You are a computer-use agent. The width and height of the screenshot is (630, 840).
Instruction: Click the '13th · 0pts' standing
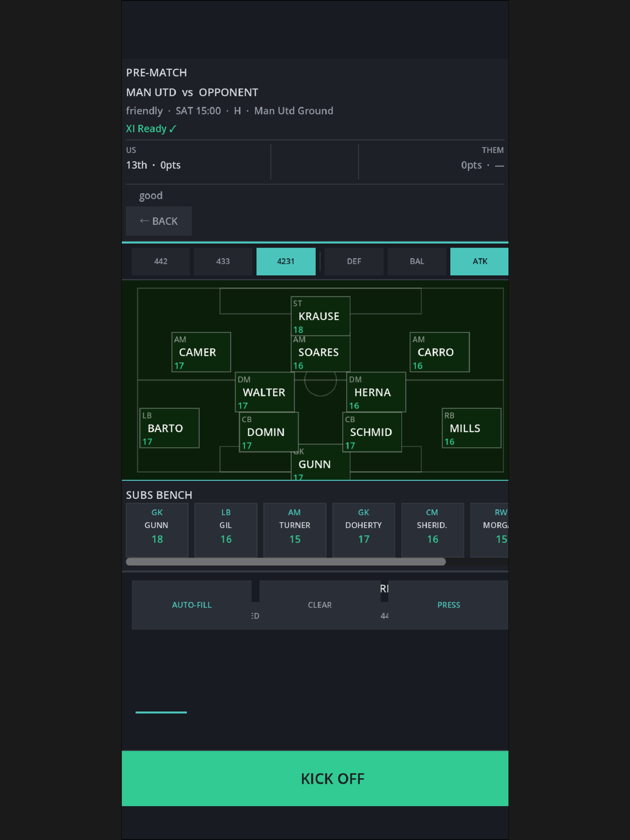[x=154, y=165]
